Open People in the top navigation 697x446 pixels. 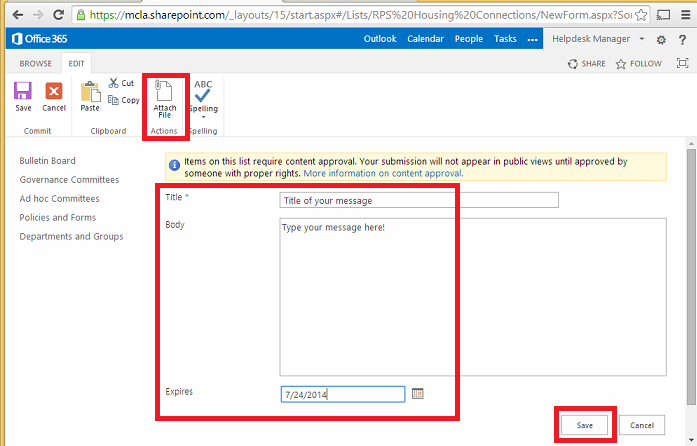click(469, 39)
